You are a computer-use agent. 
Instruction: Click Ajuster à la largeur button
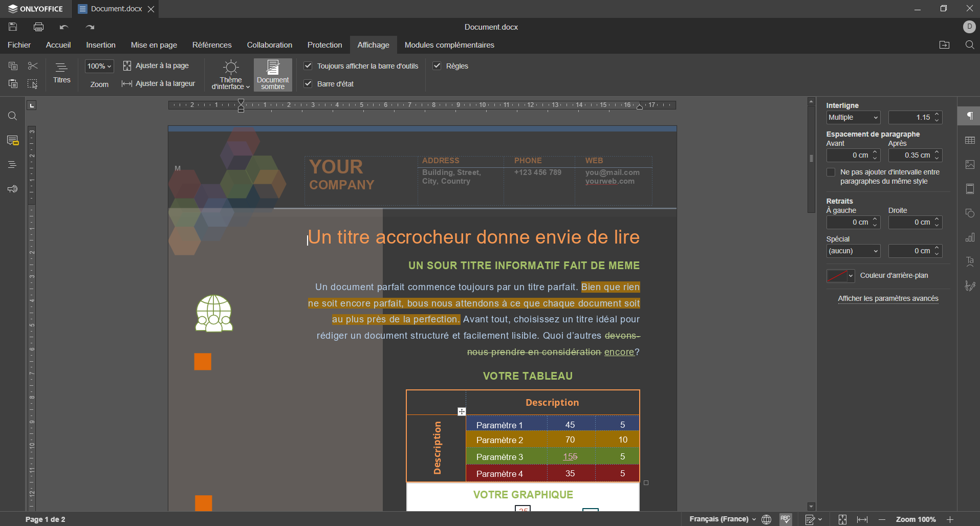(159, 83)
